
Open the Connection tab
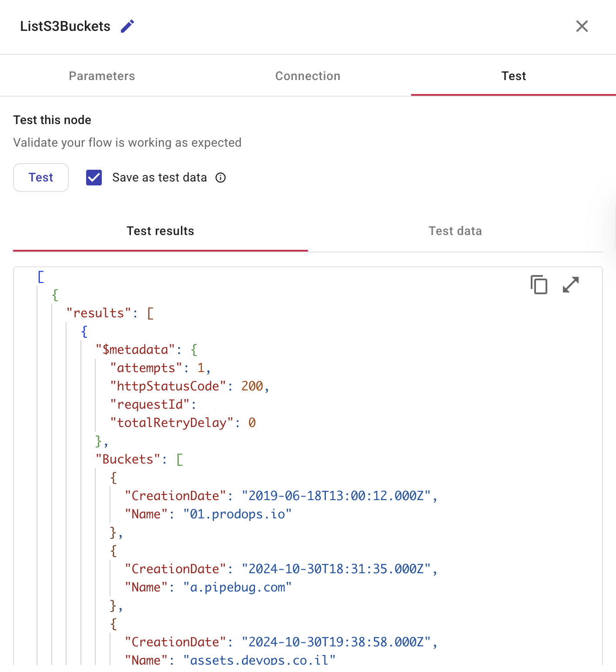pos(308,76)
